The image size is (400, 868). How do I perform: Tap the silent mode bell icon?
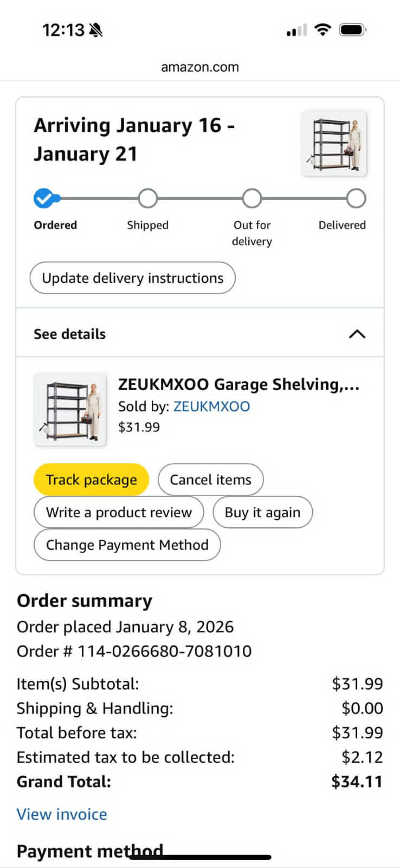point(95,30)
